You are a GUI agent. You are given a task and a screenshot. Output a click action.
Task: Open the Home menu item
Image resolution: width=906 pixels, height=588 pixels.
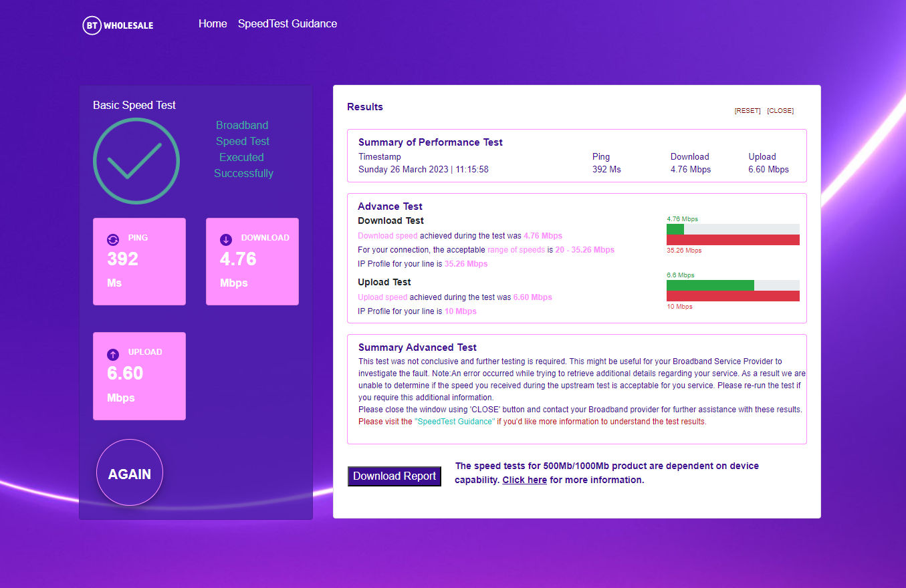[x=213, y=24]
